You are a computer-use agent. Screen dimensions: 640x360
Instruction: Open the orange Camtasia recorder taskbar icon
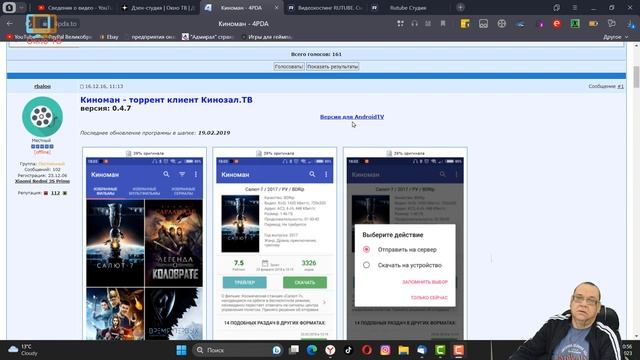(x=458, y=350)
